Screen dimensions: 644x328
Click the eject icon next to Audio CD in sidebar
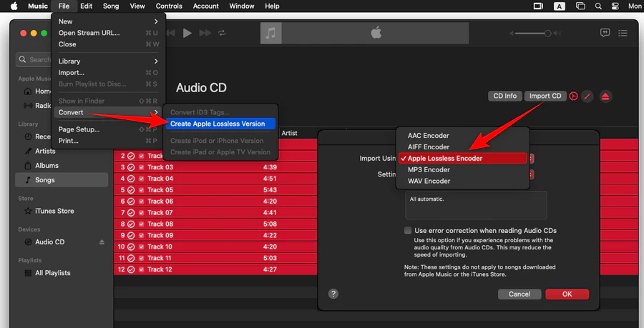point(102,242)
